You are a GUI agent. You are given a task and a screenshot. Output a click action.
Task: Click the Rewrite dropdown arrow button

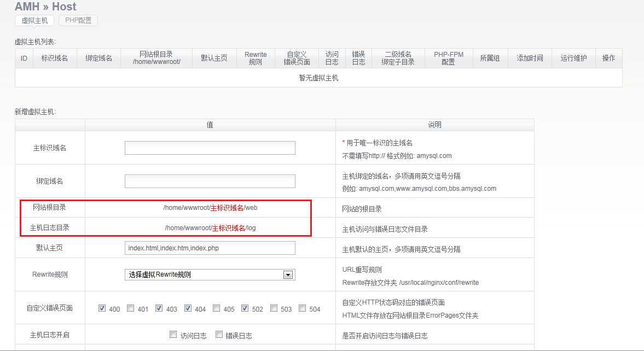click(x=288, y=275)
